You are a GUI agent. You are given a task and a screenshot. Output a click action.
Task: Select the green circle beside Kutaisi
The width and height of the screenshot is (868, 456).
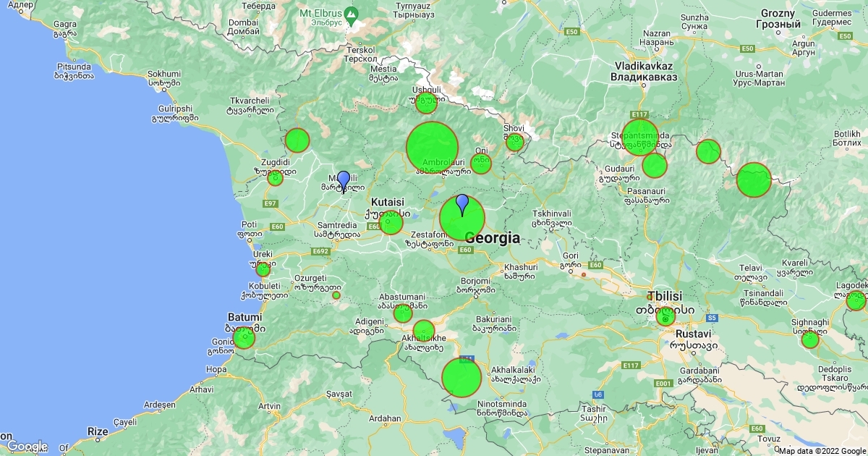coord(391,222)
